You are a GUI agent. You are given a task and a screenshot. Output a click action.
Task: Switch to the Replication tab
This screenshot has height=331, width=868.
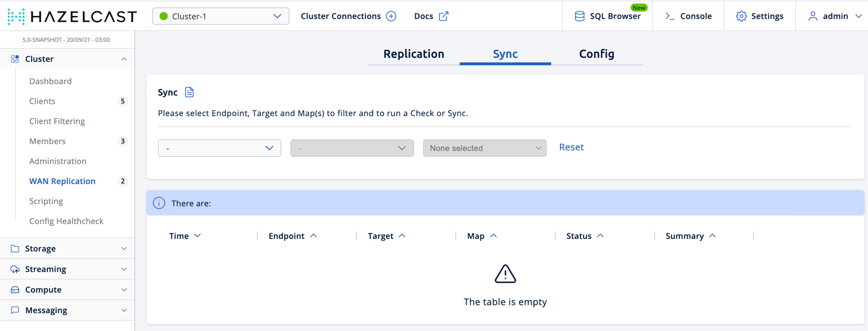[x=413, y=54]
